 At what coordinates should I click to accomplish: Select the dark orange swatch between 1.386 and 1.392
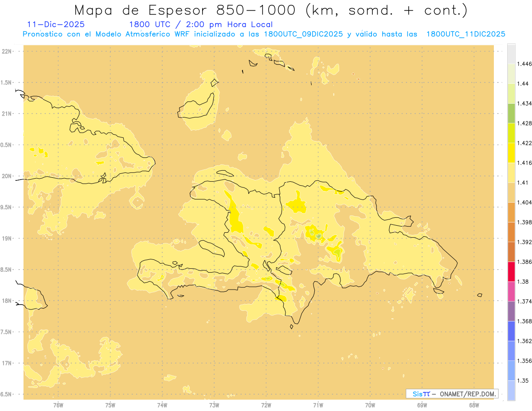[511, 252]
